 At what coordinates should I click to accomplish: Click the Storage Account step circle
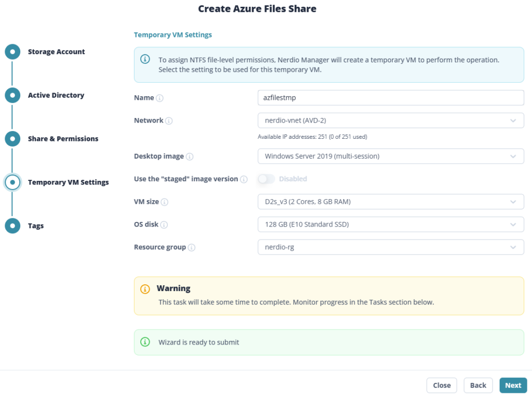12,52
